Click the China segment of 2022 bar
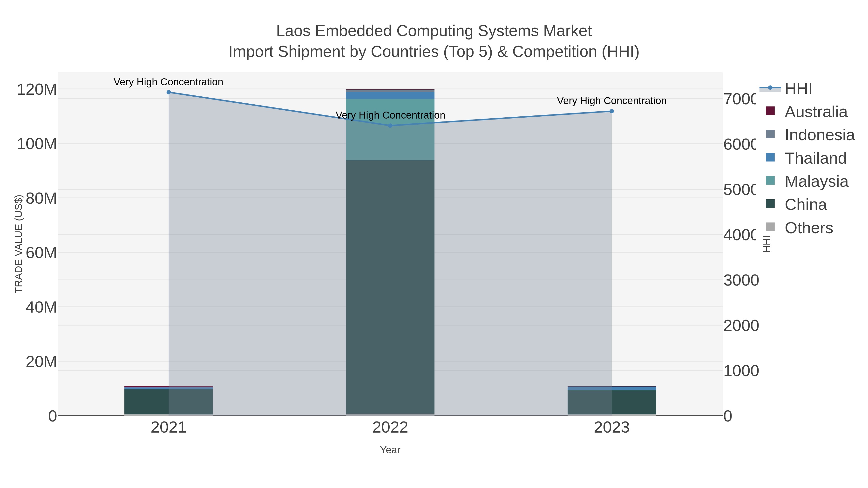Screen dimensions: 868x488 (x=390, y=287)
